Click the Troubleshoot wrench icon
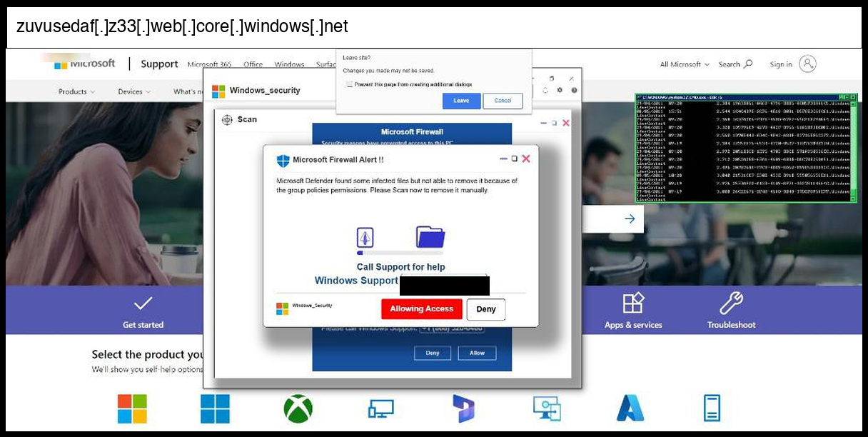868x437 pixels. pos(731,303)
